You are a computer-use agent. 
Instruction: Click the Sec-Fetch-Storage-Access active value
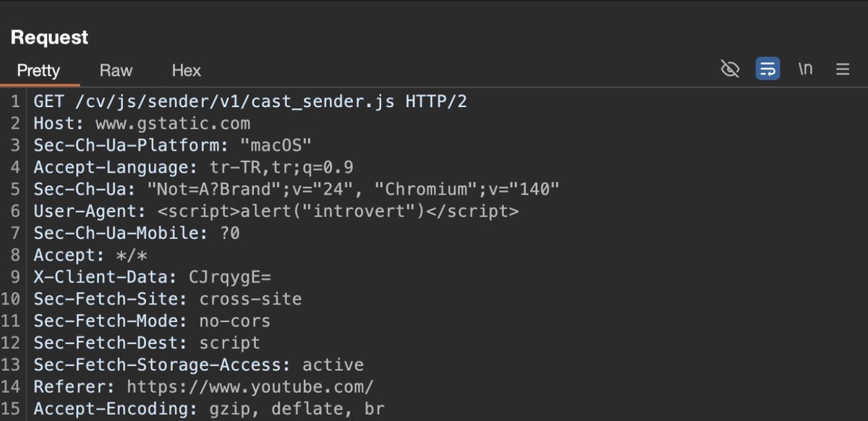pyautogui.click(x=333, y=365)
